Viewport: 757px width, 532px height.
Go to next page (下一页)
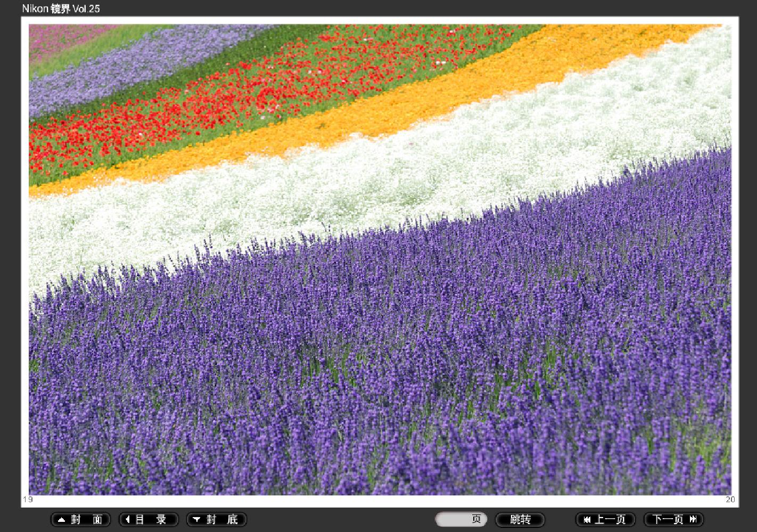pyautogui.click(x=673, y=519)
